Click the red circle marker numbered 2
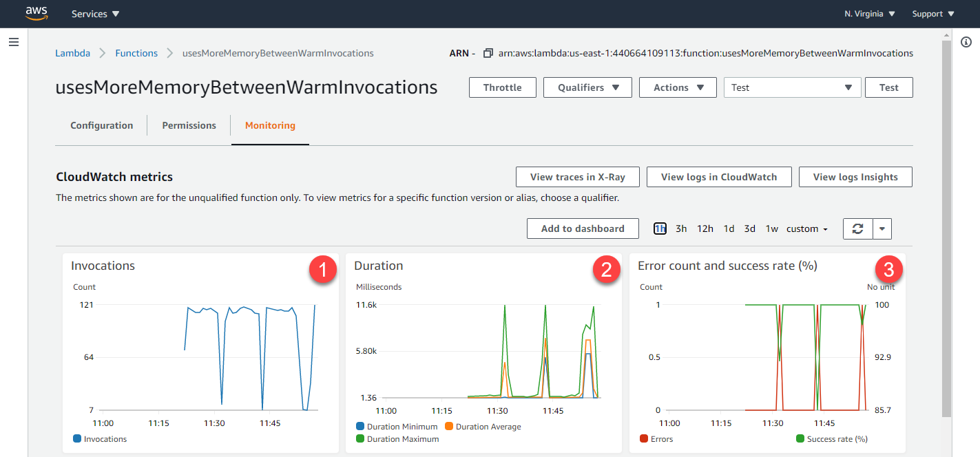980x457 pixels. (x=606, y=269)
